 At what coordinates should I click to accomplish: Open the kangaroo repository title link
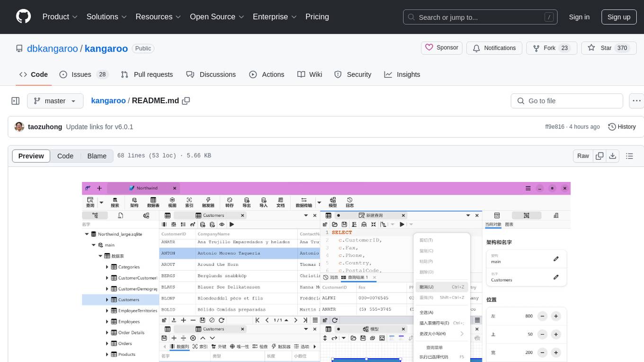pos(106,48)
